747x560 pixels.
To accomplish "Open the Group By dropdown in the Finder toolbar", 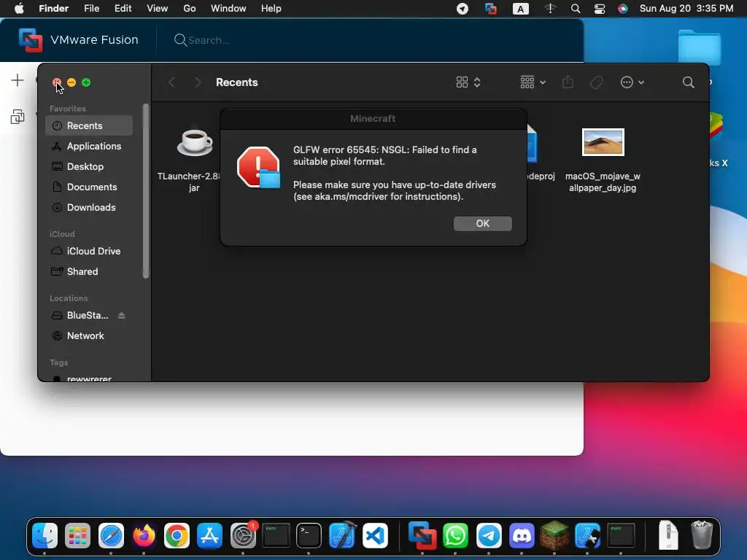I will [533, 82].
